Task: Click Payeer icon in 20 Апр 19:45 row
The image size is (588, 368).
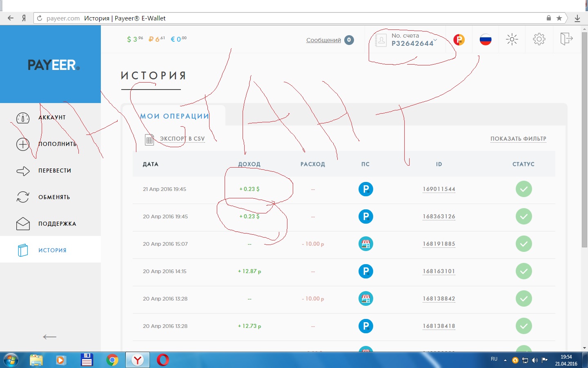Action: pyautogui.click(x=366, y=216)
